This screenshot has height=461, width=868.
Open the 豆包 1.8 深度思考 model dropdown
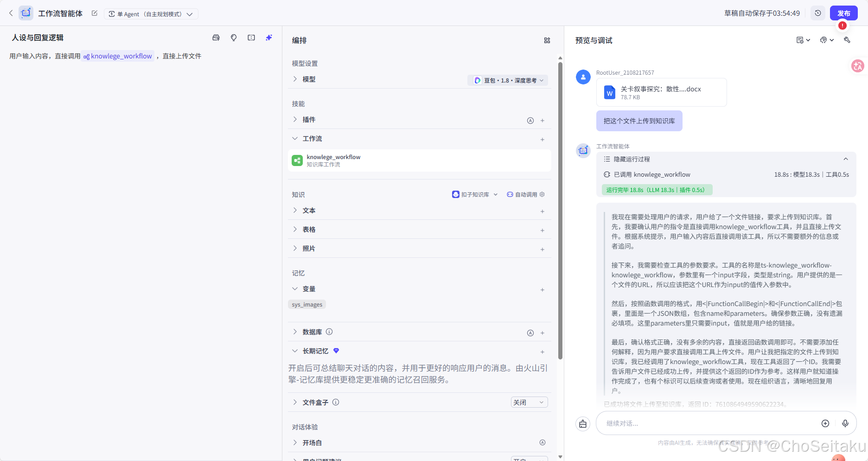click(x=508, y=80)
